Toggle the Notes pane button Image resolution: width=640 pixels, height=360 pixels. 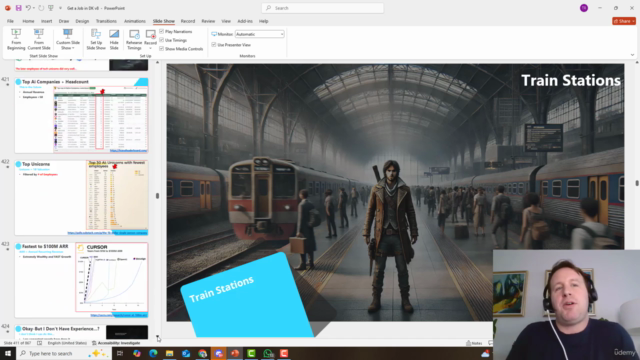click(x=474, y=343)
